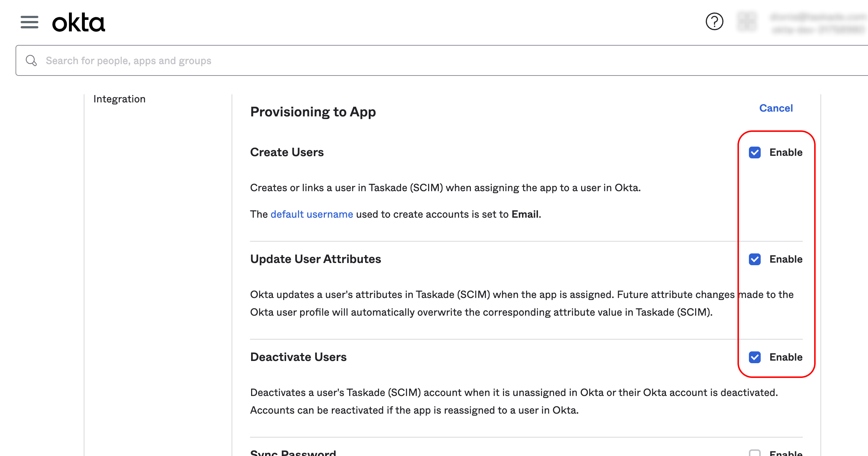The width and height of the screenshot is (868, 456).
Task: Click the Deactivate Users section title
Action: point(298,357)
